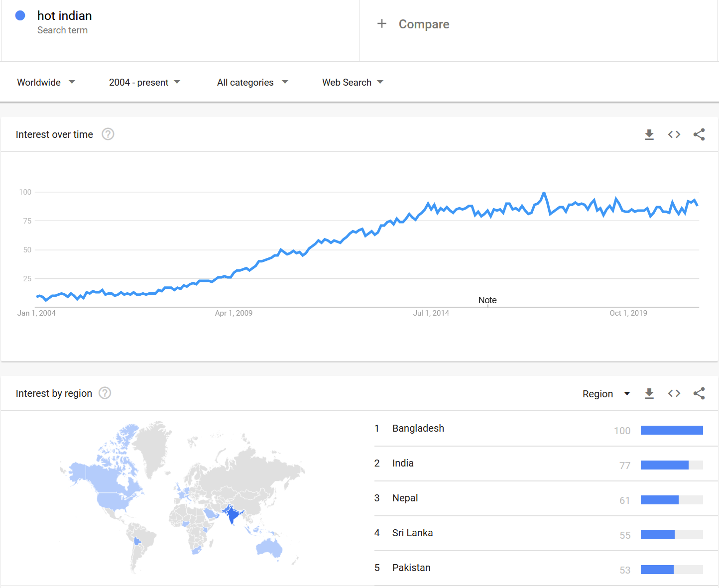Screen dimensions: 719x588
Task: Select Bangladesh in the region list
Action: pos(539,429)
